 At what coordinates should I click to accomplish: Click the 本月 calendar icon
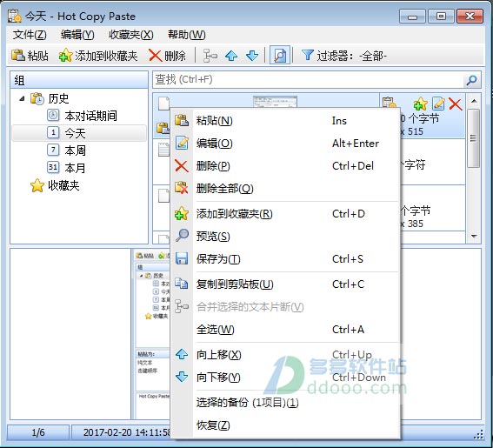53,167
